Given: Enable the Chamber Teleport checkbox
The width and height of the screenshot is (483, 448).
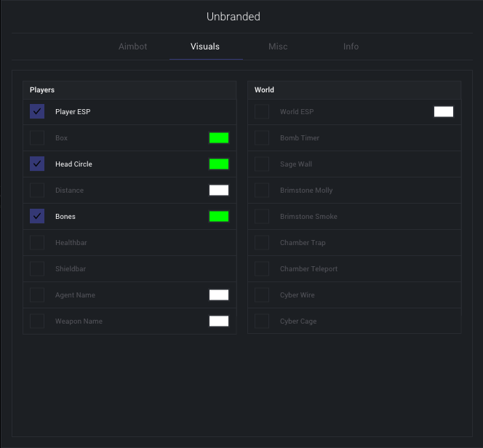Looking at the screenshot, I should 262,268.
